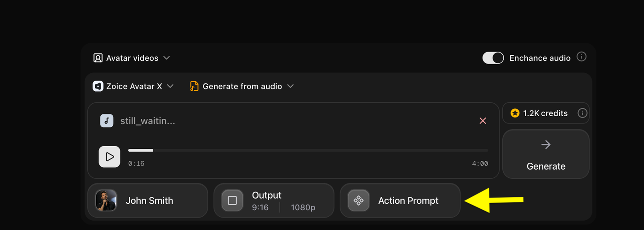Screen dimensions: 644x230
Task: Click the music note file icon
Action: pyautogui.click(x=107, y=121)
